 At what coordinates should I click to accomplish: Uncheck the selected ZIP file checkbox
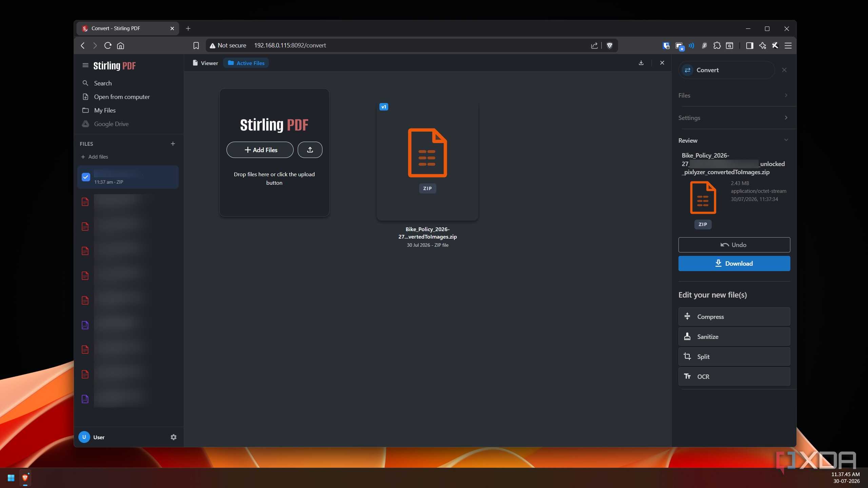pyautogui.click(x=86, y=177)
